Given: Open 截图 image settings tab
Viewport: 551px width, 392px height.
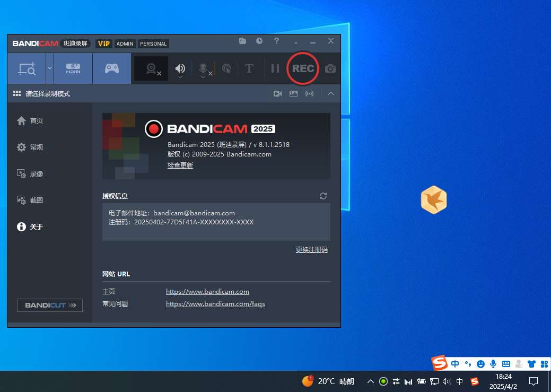Looking at the screenshot, I should click(x=30, y=200).
